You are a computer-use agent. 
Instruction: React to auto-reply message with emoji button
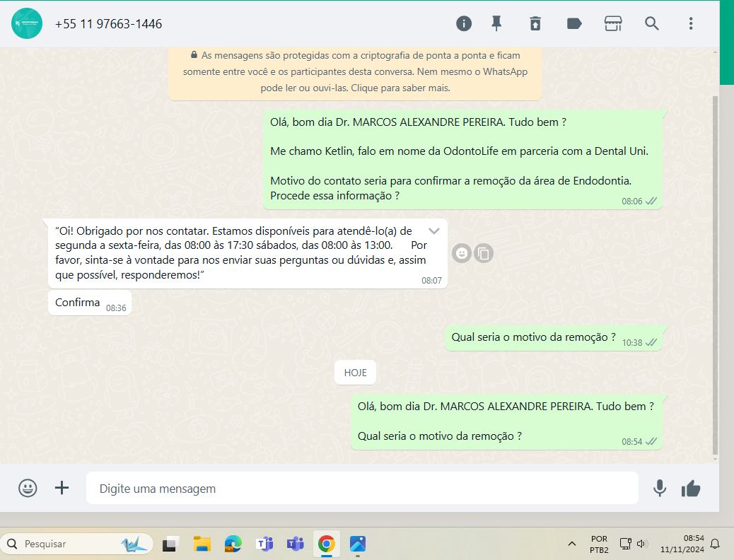pyautogui.click(x=461, y=253)
